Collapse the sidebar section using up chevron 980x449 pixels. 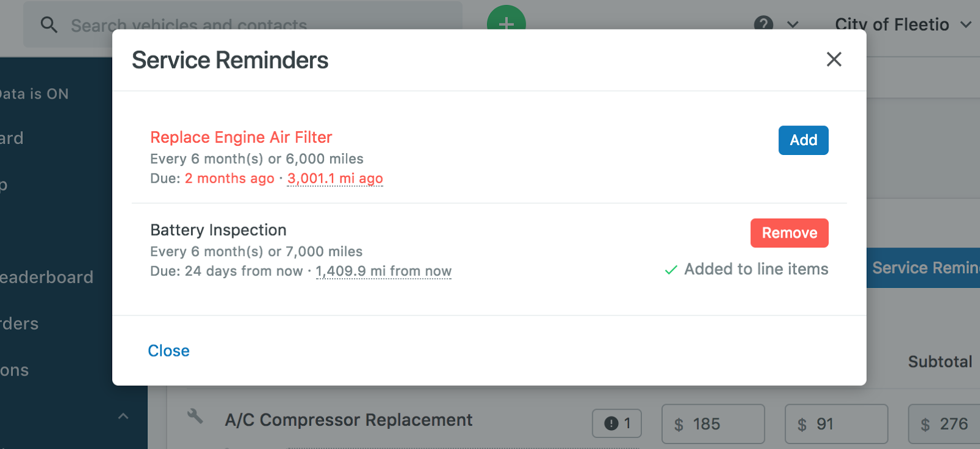(123, 417)
